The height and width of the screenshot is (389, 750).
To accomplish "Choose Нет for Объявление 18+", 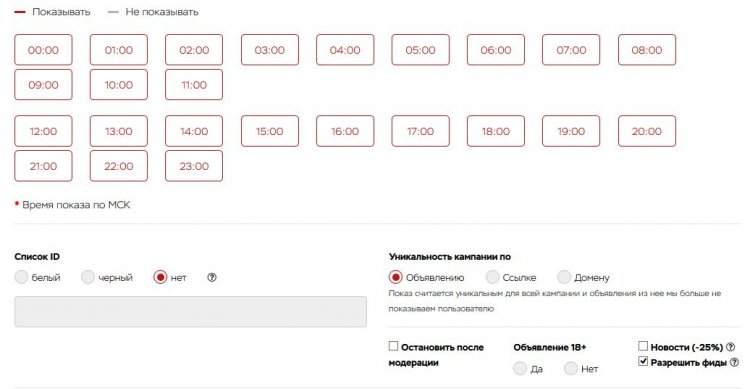I will click(x=571, y=368).
